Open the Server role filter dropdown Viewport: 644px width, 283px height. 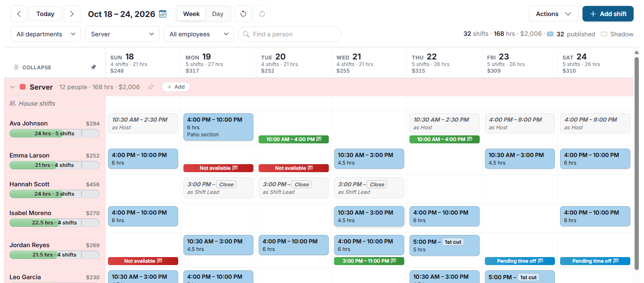122,34
